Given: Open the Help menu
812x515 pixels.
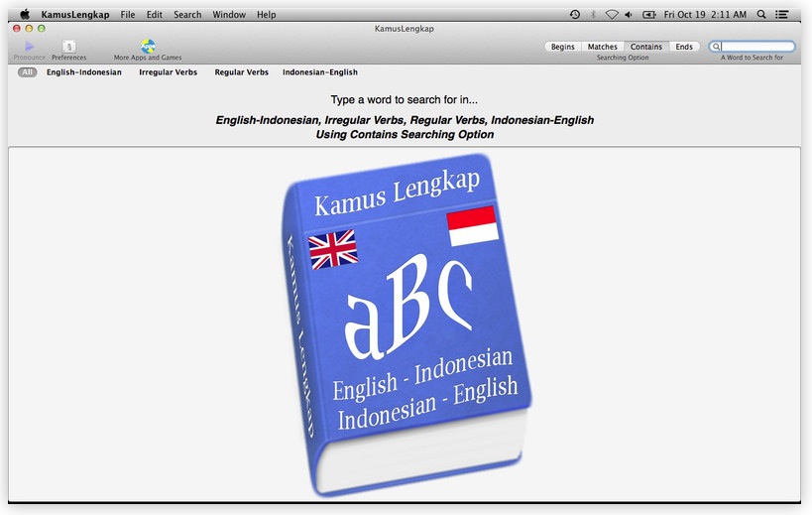Looking at the screenshot, I should coord(266,15).
